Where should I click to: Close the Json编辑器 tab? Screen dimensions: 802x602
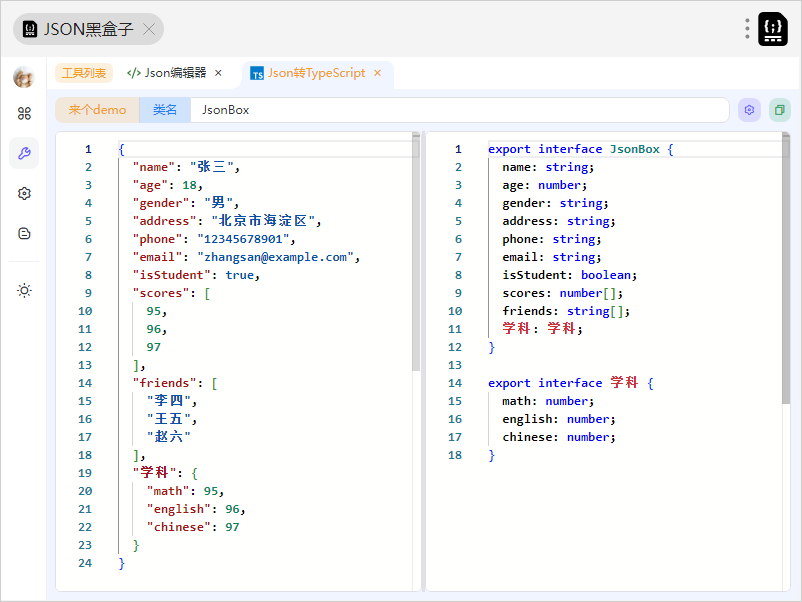(219, 73)
